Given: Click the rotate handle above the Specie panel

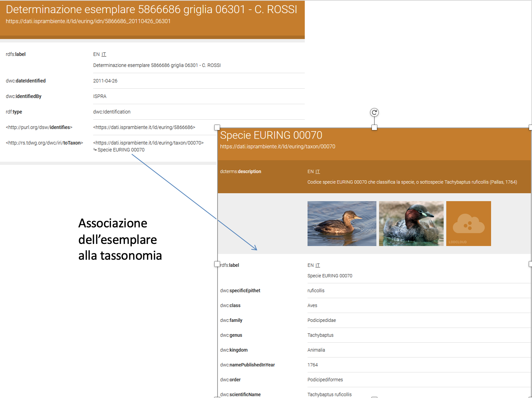Looking at the screenshot, I should tap(374, 112).
